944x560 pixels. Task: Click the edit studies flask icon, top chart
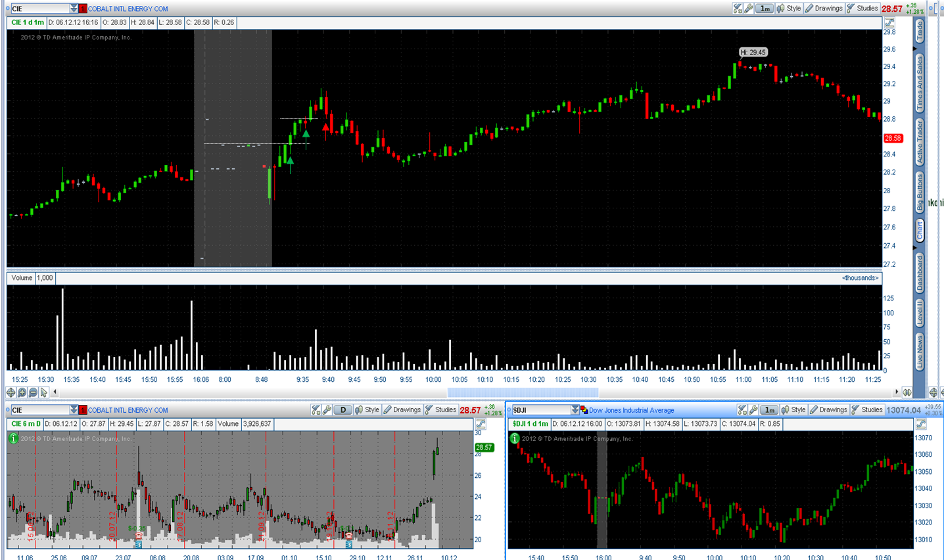[x=738, y=9]
